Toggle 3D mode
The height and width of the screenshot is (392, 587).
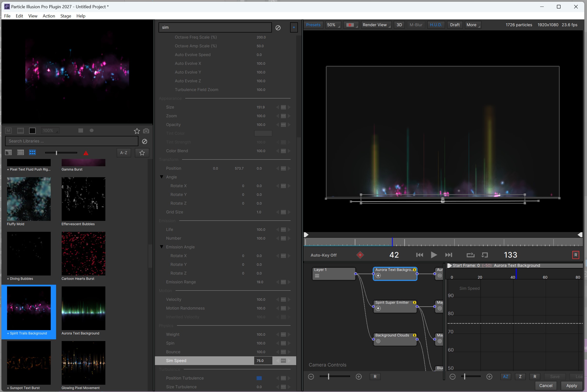pyautogui.click(x=399, y=25)
